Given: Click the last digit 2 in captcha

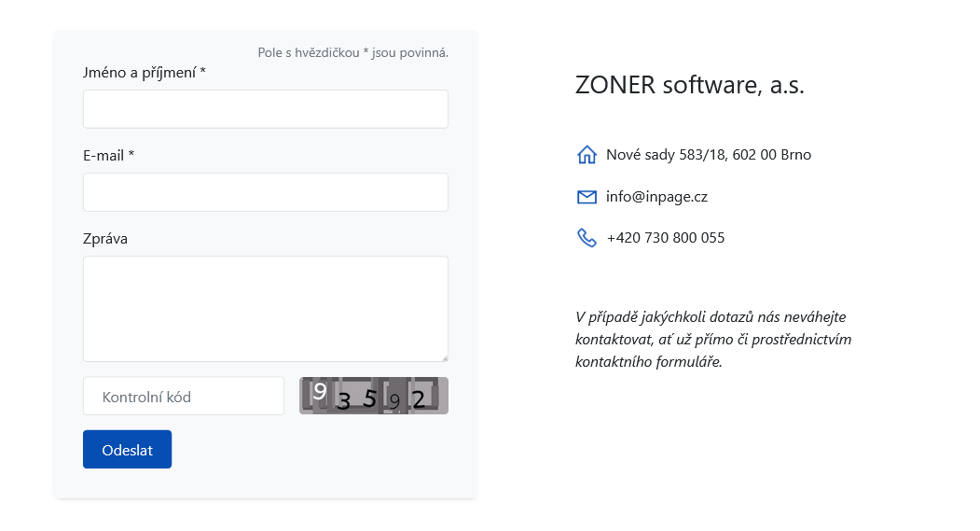Looking at the screenshot, I should pyautogui.click(x=419, y=399).
